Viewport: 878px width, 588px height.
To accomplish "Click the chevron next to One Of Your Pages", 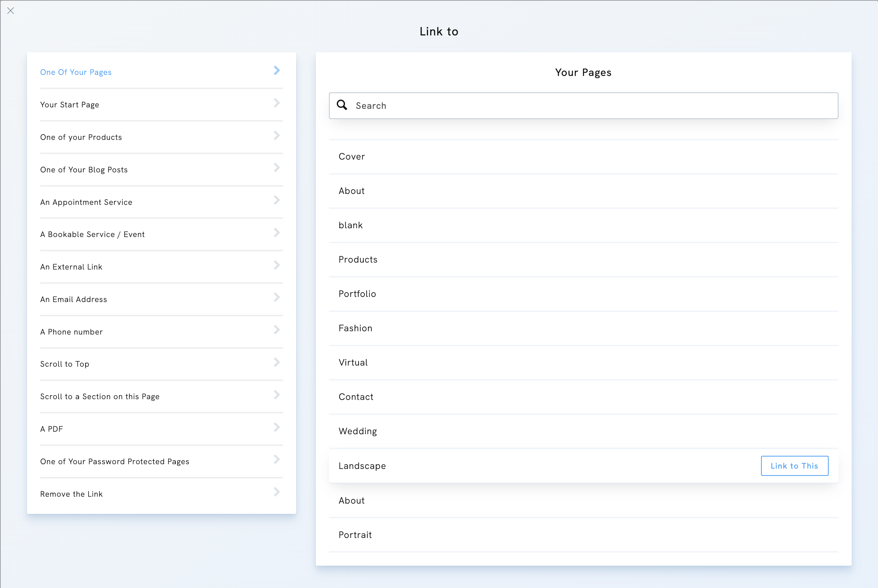I will (277, 70).
